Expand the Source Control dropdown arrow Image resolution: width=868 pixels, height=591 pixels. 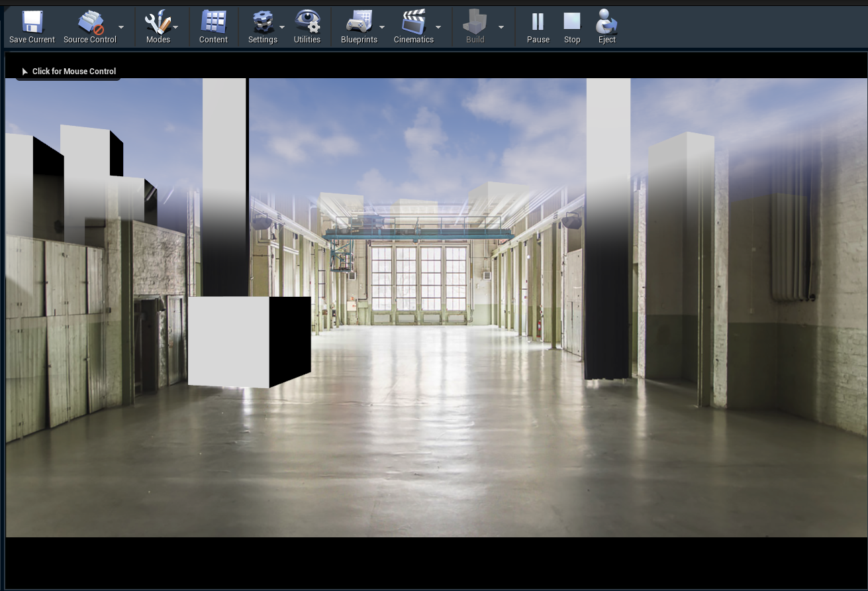click(x=121, y=27)
